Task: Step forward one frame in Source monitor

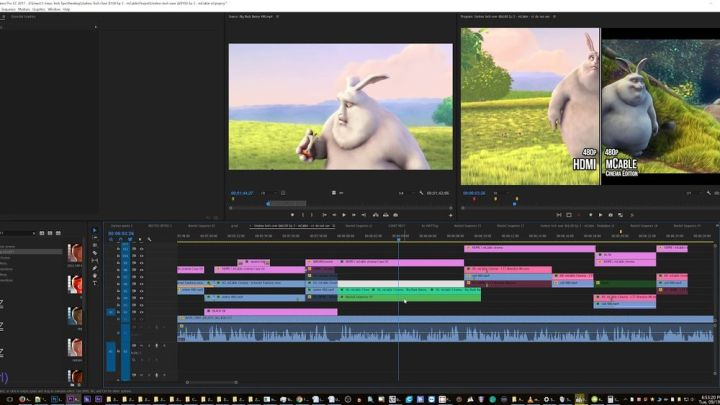Action: (x=354, y=215)
